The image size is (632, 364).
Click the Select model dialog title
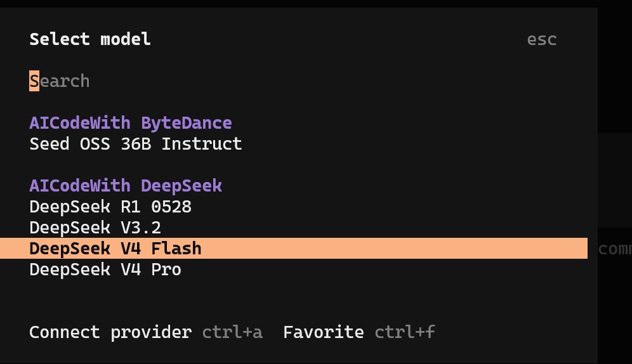(x=90, y=39)
